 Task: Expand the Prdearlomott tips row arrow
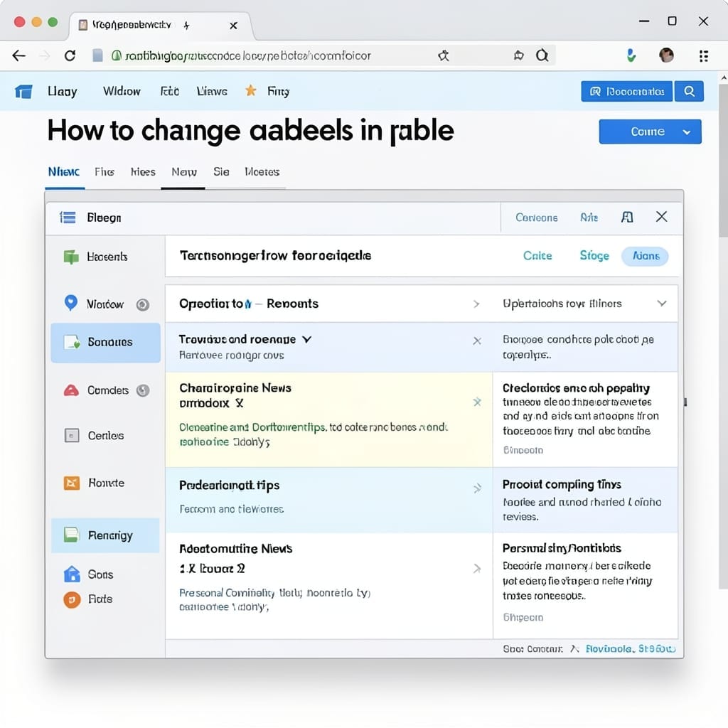477,488
